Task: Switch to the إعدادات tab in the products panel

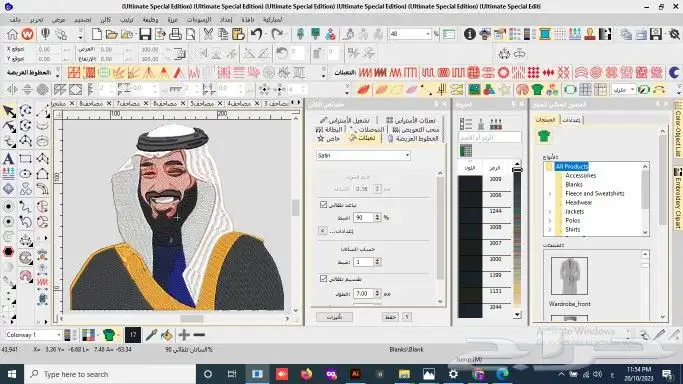Action: point(571,120)
